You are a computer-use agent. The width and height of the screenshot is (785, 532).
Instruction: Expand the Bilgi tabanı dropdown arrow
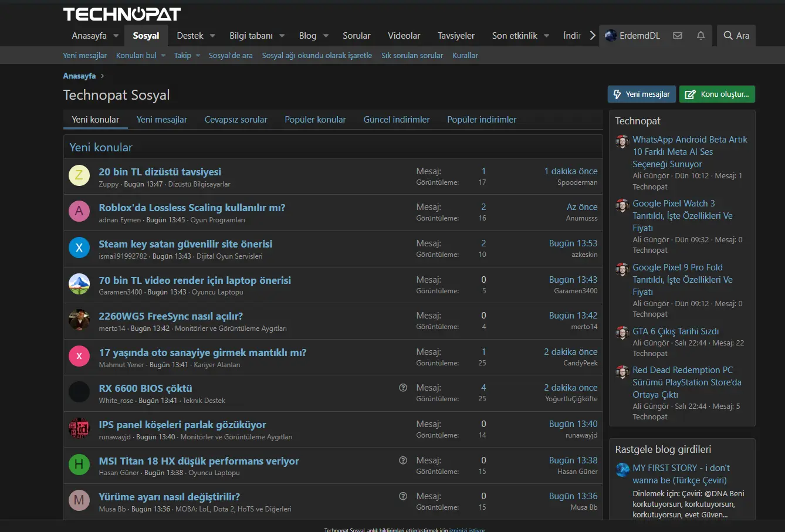click(x=282, y=36)
